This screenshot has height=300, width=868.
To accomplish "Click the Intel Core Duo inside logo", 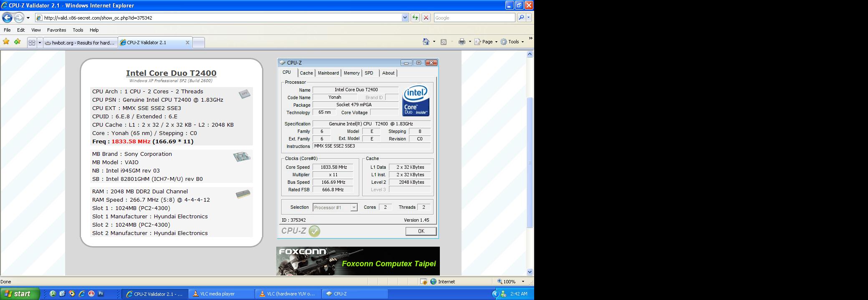I will [416, 101].
